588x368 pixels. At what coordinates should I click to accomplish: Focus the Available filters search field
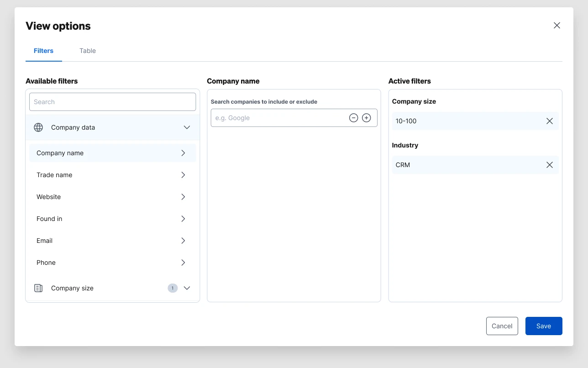click(x=112, y=102)
